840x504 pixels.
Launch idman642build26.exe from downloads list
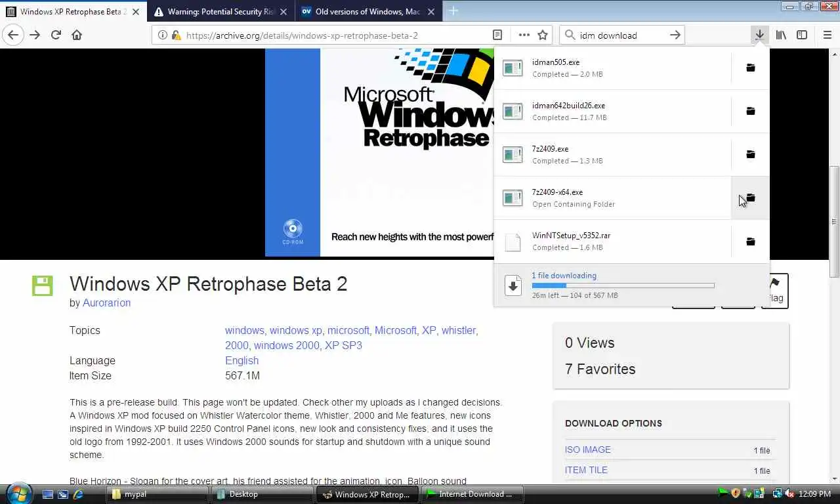point(612,111)
